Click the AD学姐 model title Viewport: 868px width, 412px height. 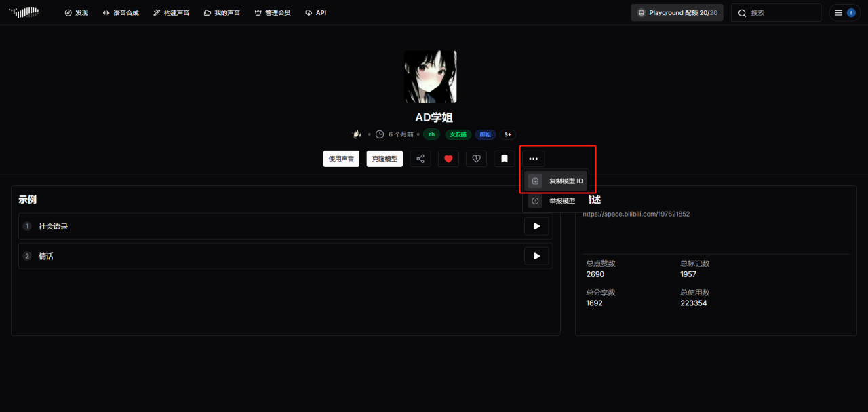(x=434, y=117)
